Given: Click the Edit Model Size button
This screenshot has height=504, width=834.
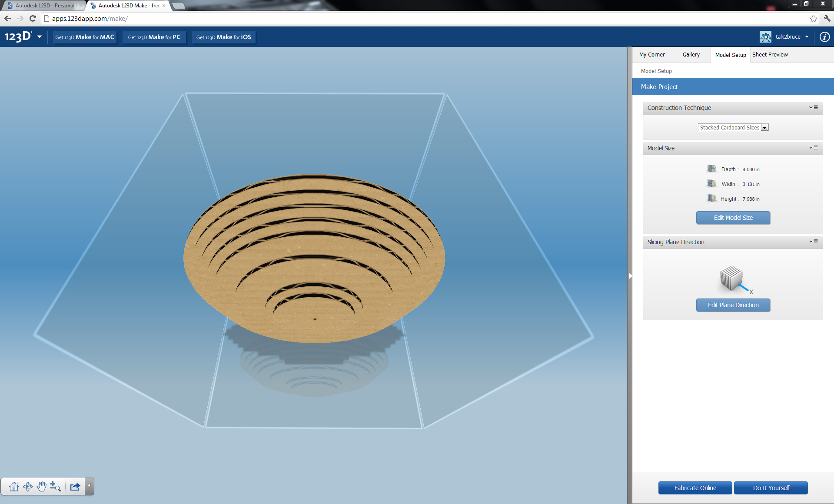Looking at the screenshot, I should coord(733,218).
